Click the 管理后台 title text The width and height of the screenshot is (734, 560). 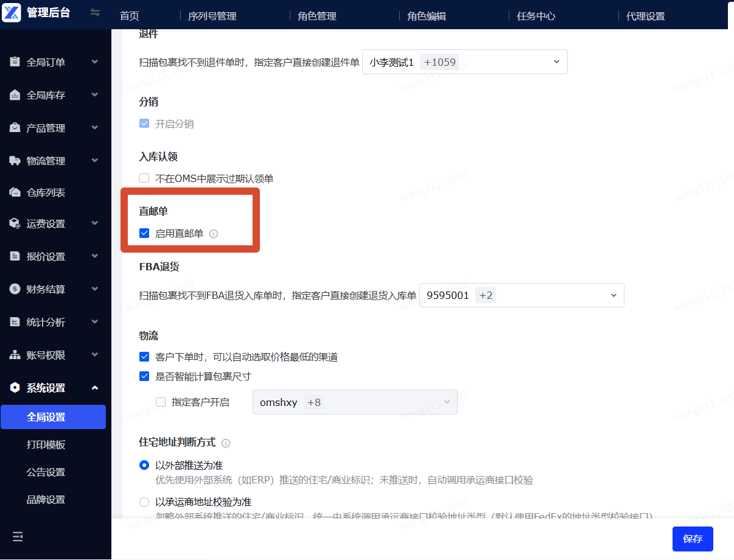point(48,12)
